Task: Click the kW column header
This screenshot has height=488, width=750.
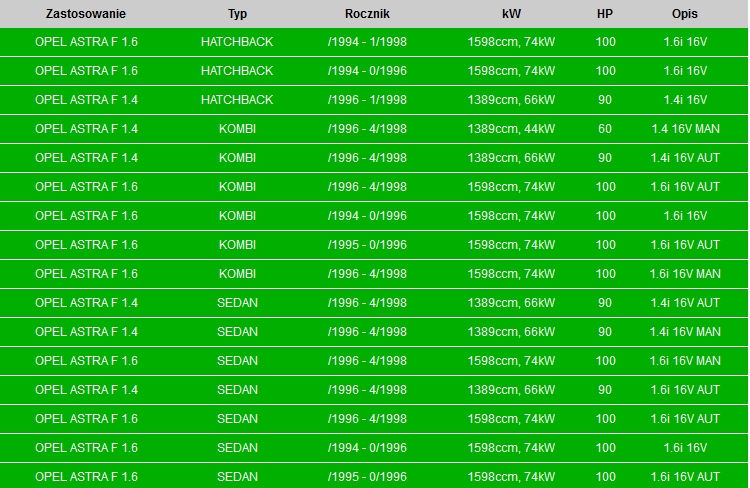Action: [511, 14]
